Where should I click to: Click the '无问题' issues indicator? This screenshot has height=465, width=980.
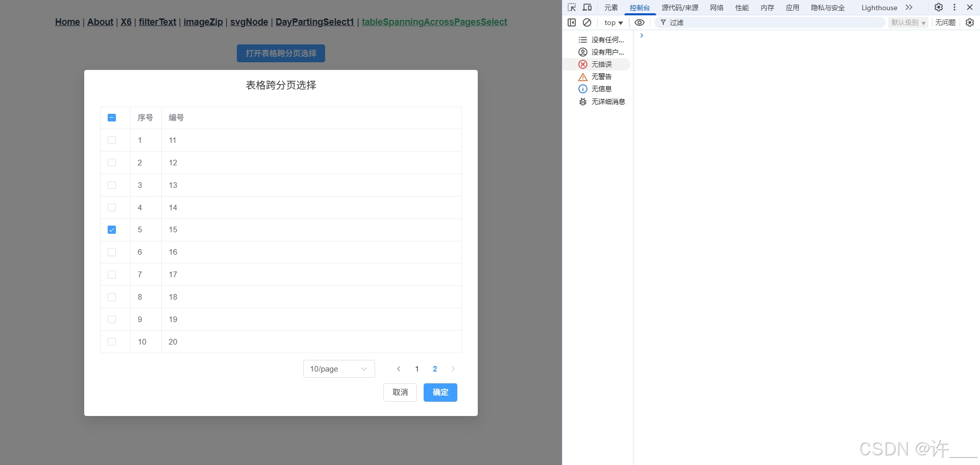(945, 22)
